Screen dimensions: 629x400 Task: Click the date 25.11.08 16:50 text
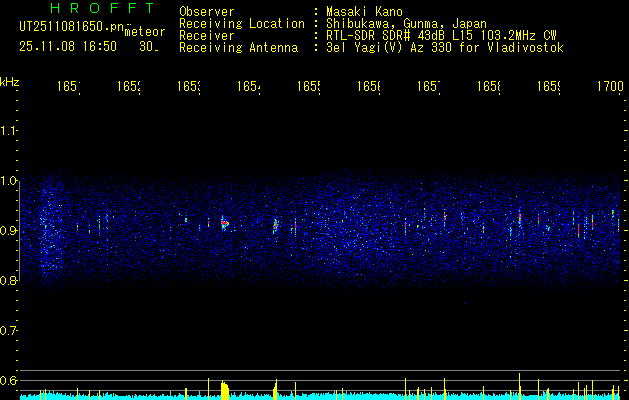coord(68,47)
